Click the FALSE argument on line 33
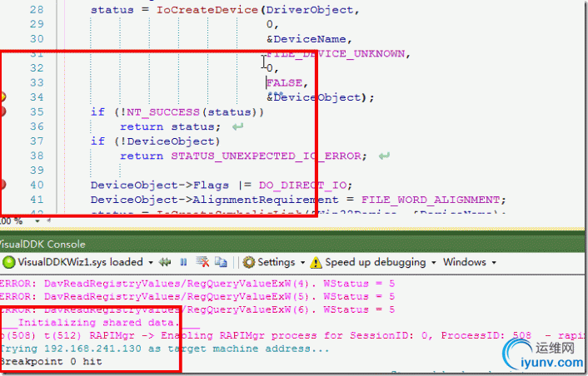This screenshot has height=376, width=588. click(284, 82)
